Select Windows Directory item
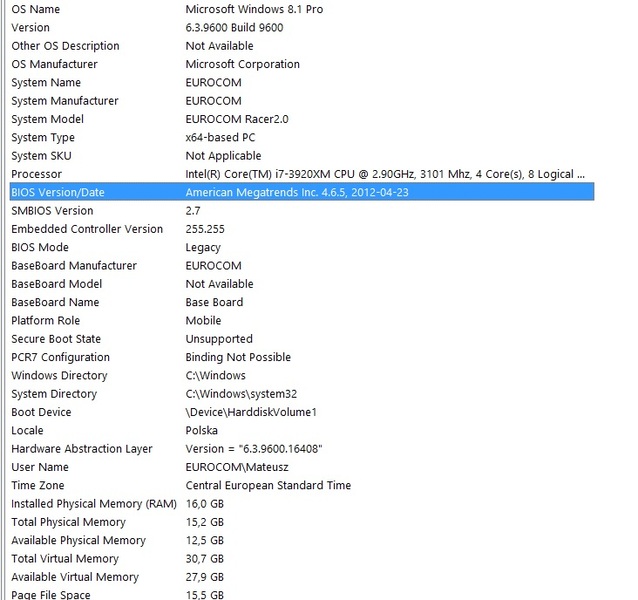The image size is (638, 600). coord(302,375)
